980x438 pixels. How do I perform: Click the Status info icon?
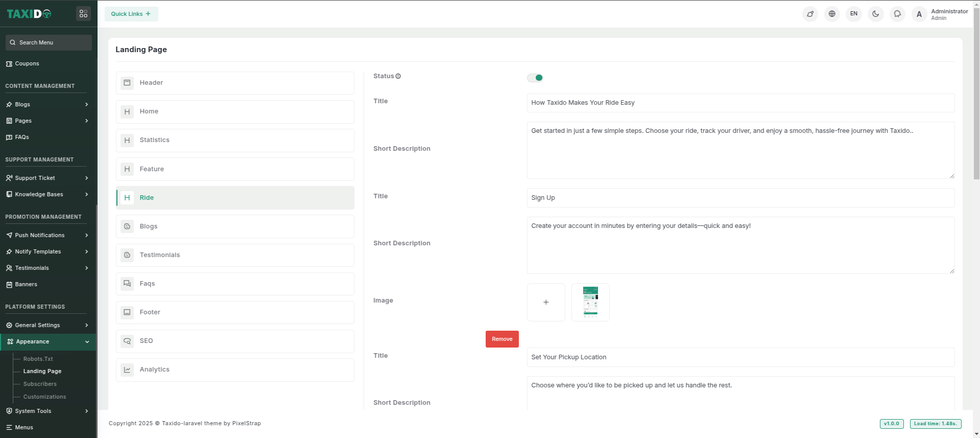coord(398,76)
